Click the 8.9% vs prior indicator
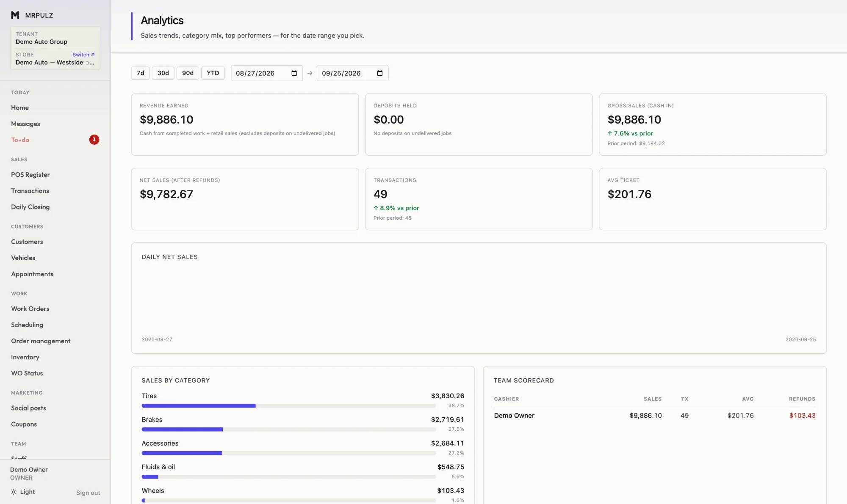Screen dimensions: 847x504 (x=396, y=208)
